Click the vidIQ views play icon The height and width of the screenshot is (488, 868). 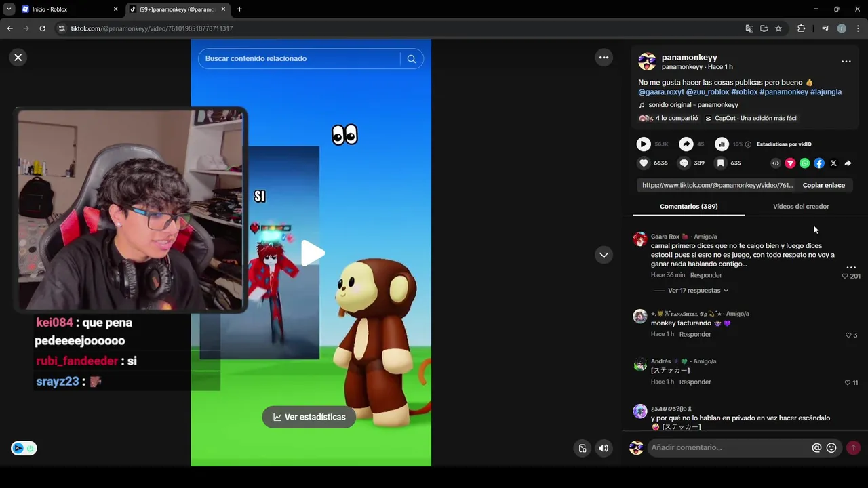[644, 144]
